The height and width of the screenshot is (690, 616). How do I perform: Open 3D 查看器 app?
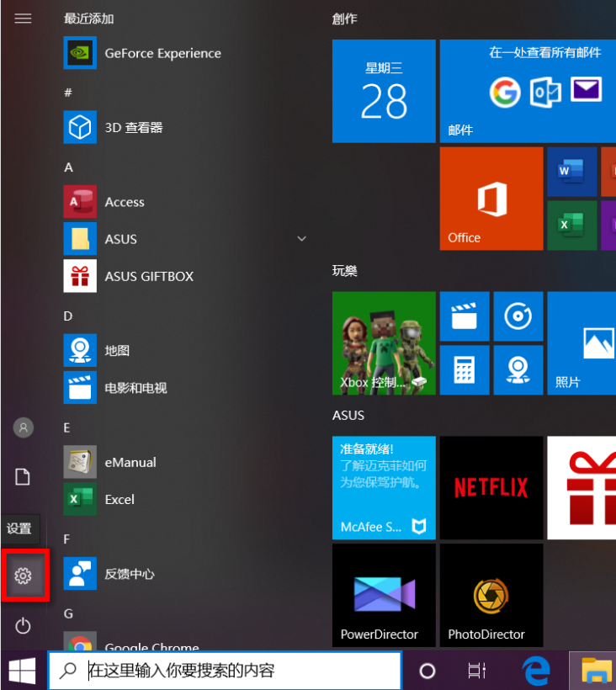133,128
